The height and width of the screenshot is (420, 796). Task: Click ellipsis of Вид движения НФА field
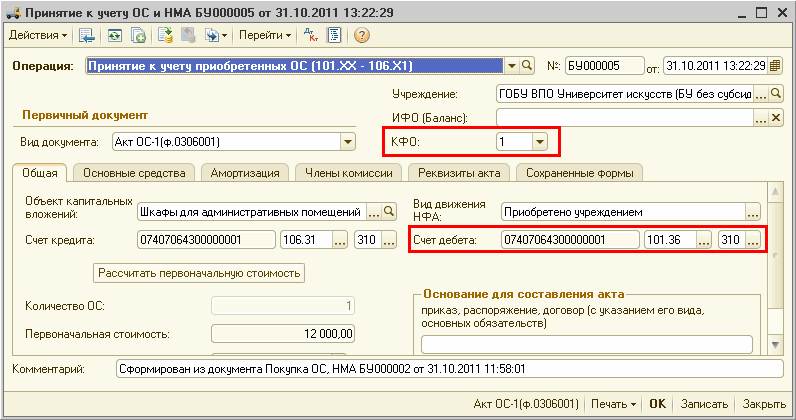[x=753, y=212]
